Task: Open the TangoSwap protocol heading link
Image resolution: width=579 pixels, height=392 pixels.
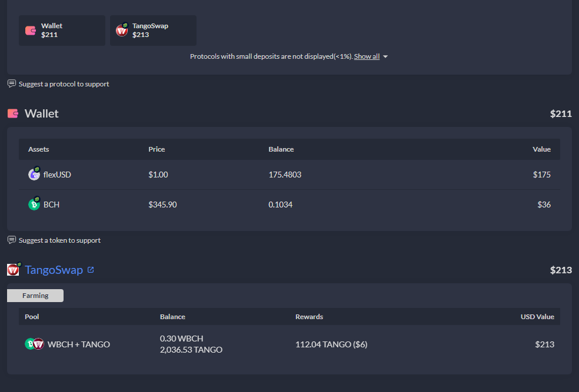Action: point(54,270)
